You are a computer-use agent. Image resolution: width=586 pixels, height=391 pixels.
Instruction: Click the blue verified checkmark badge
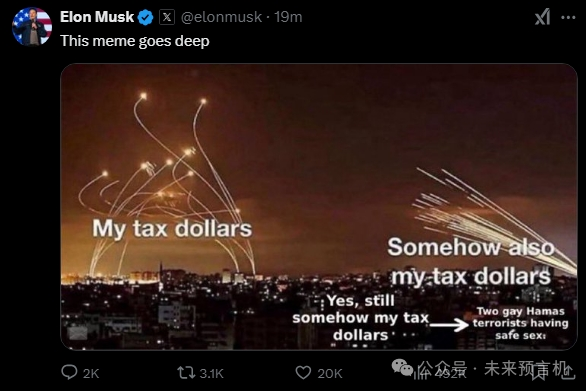(x=145, y=17)
